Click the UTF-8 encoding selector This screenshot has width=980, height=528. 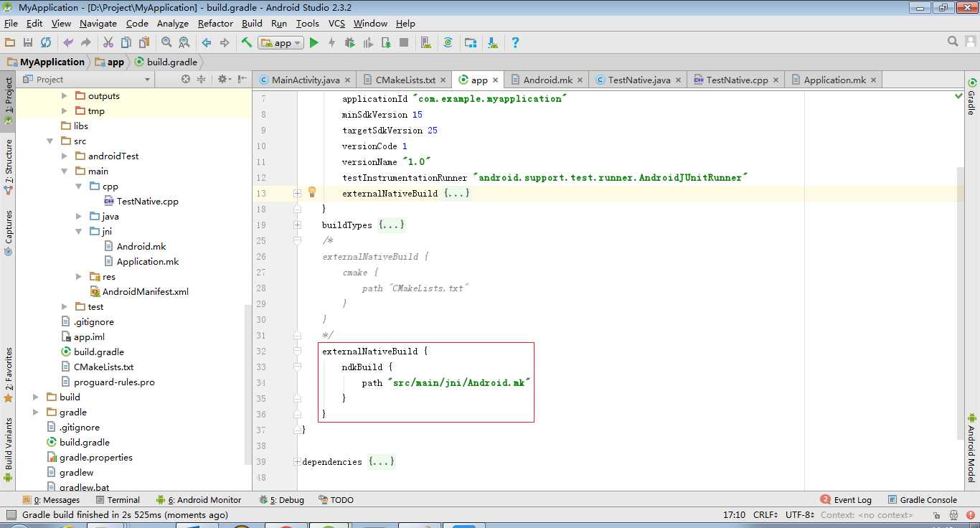pyautogui.click(x=800, y=514)
